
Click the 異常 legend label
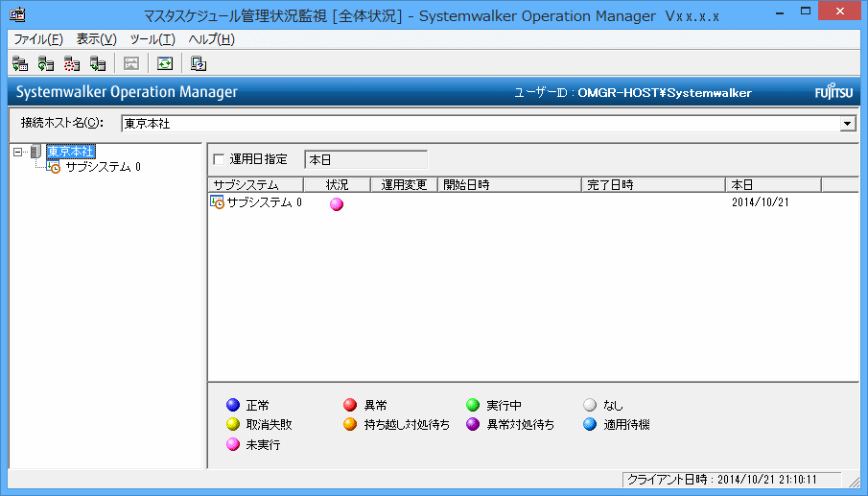pyautogui.click(x=375, y=405)
